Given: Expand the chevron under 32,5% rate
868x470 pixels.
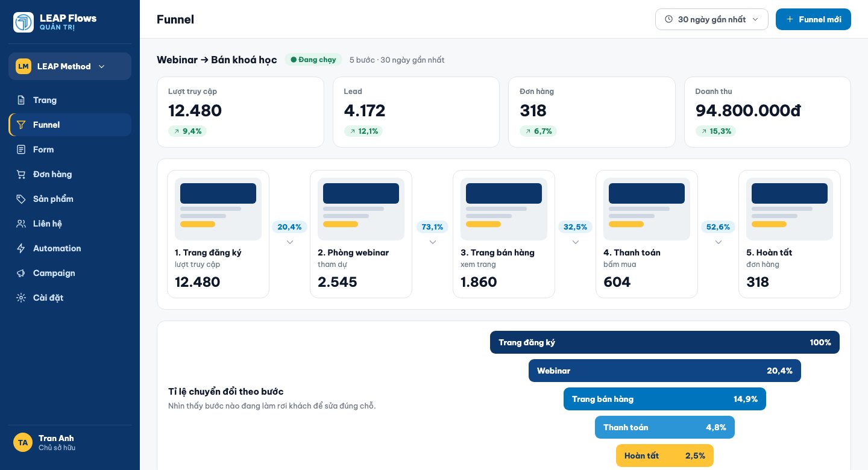Looking at the screenshot, I should [x=576, y=242].
